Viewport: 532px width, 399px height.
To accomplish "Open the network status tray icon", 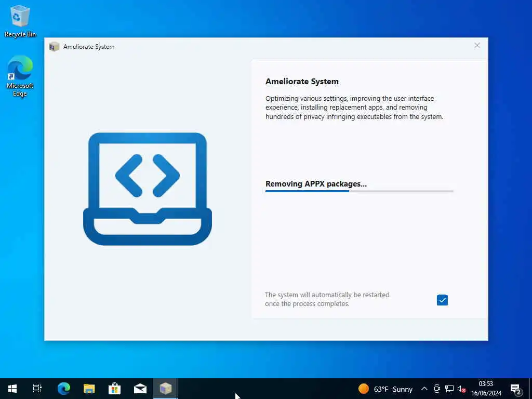I will (449, 389).
